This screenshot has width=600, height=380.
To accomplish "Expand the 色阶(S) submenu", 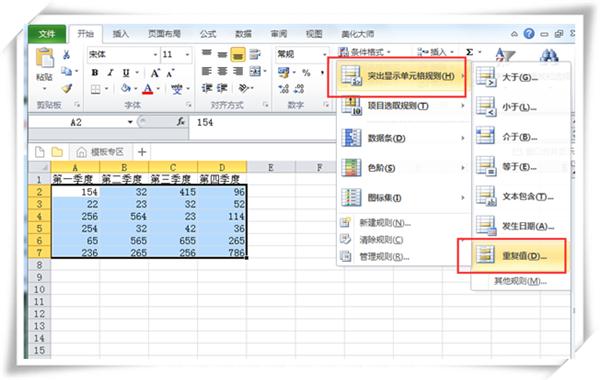I will 403,168.
